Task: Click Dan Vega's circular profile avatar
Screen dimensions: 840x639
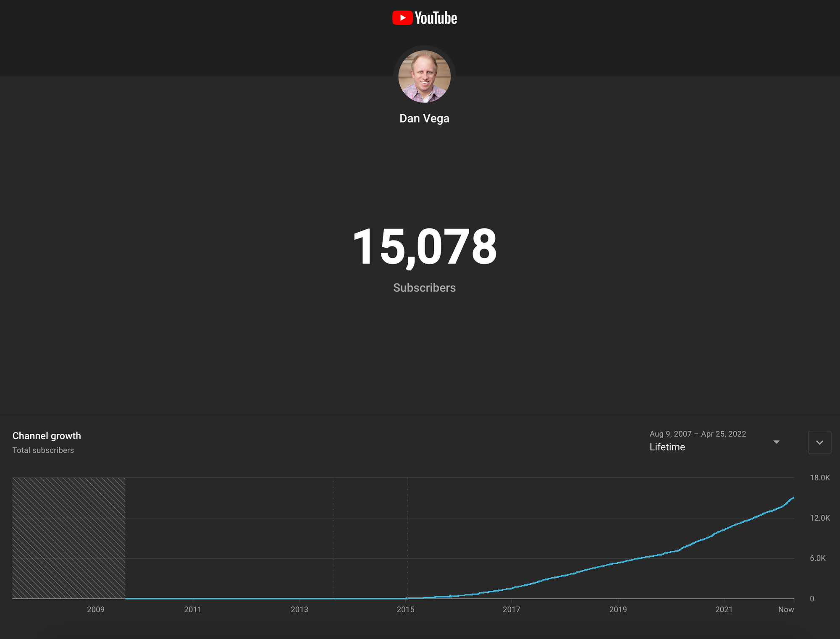Action: coord(424,76)
